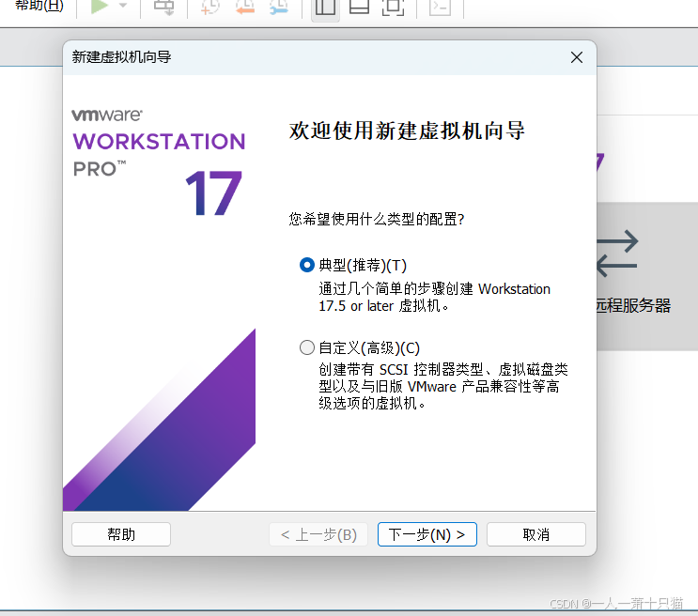
Task: Close the 新建虚拟机向导 dialog
Action: pyautogui.click(x=577, y=57)
